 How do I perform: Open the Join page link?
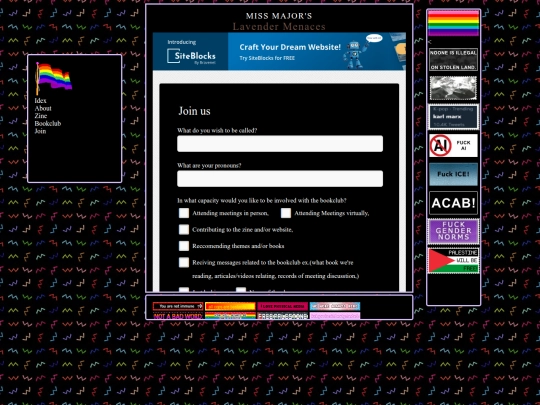(x=40, y=131)
